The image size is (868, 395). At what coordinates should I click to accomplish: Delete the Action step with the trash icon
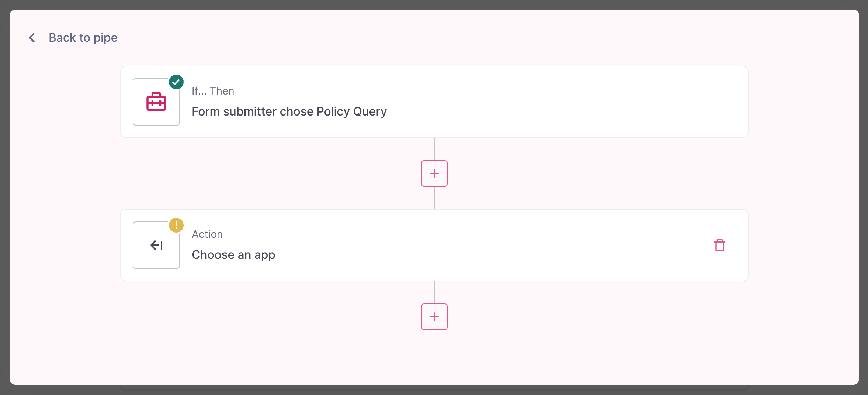point(720,245)
